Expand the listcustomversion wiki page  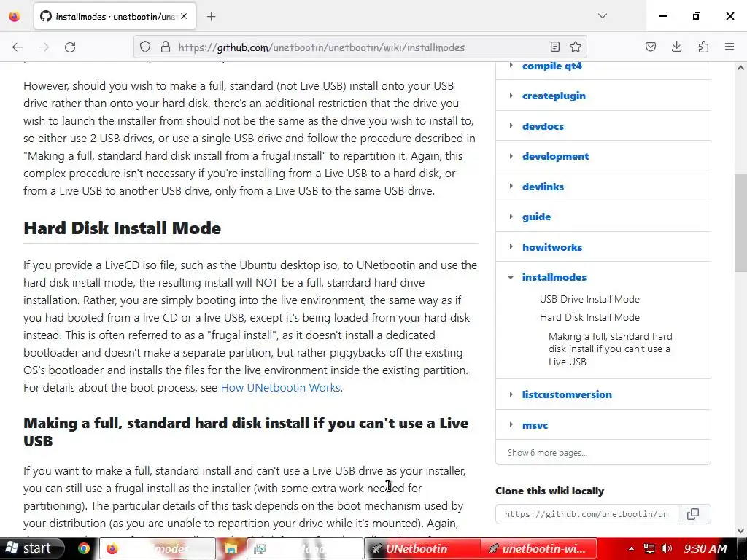click(x=511, y=394)
